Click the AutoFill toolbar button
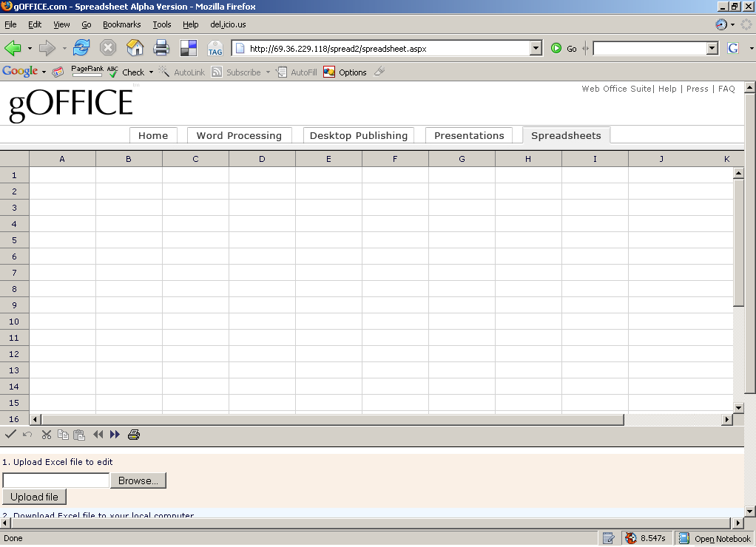The image size is (756, 547). (297, 72)
